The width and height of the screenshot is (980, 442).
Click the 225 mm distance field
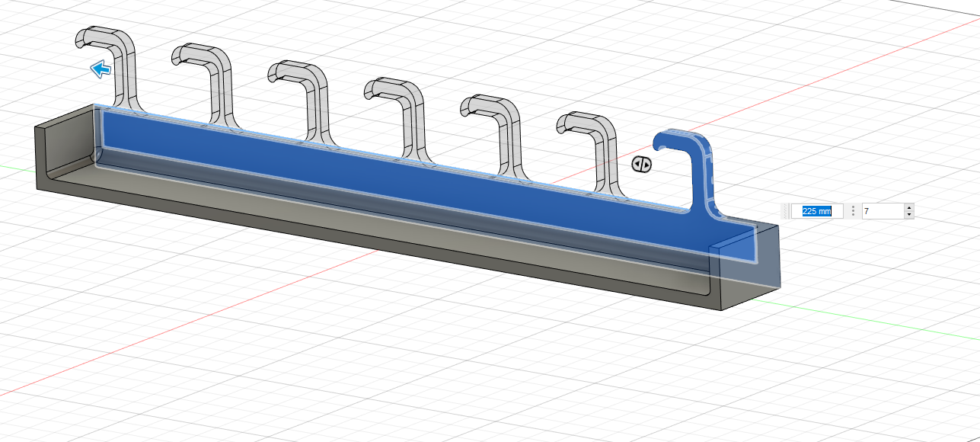tap(817, 211)
